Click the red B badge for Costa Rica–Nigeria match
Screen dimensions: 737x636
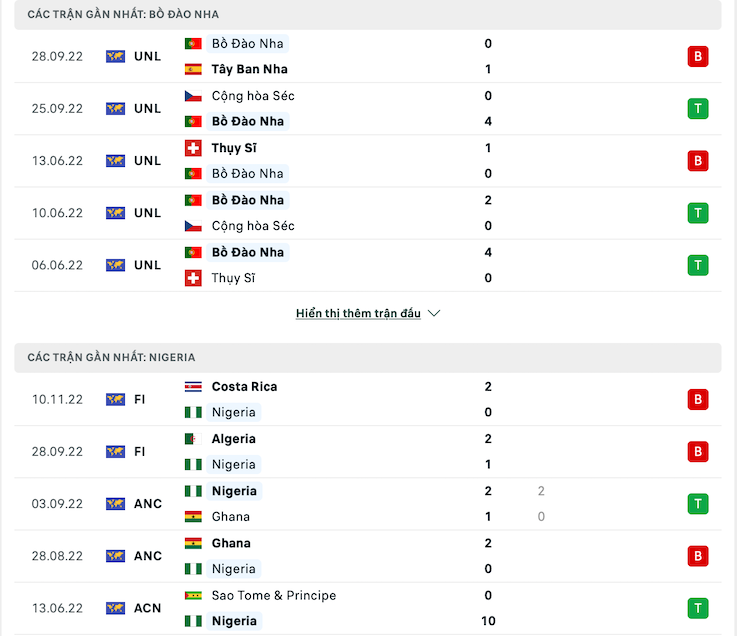tap(697, 399)
